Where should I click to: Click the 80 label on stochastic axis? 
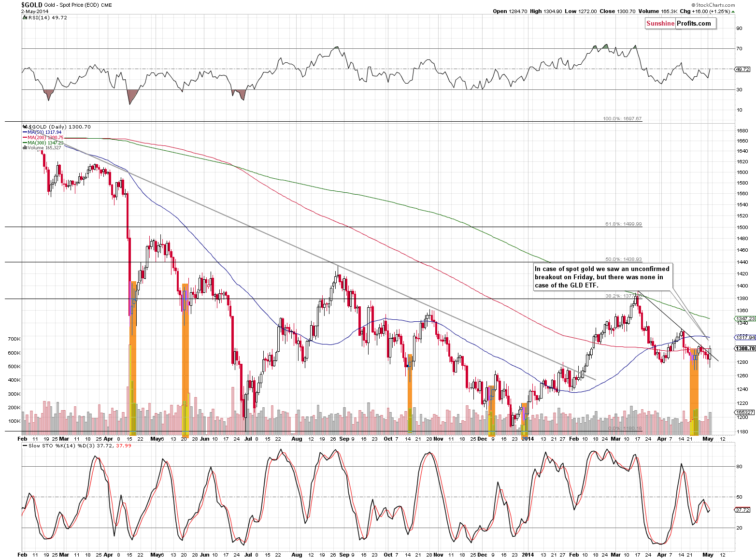click(739, 467)
